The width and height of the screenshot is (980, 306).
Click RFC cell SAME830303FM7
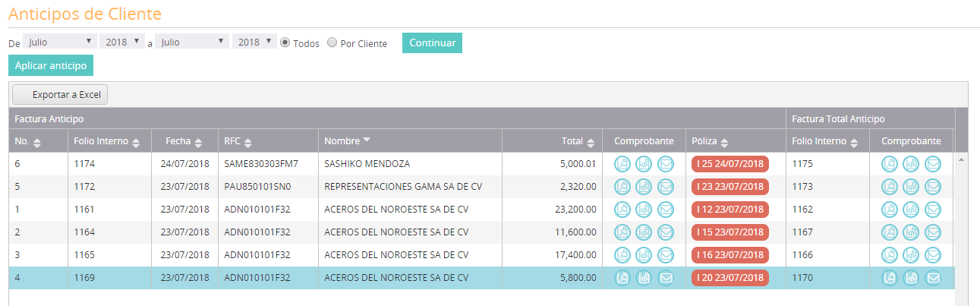[x=269, y=163]
